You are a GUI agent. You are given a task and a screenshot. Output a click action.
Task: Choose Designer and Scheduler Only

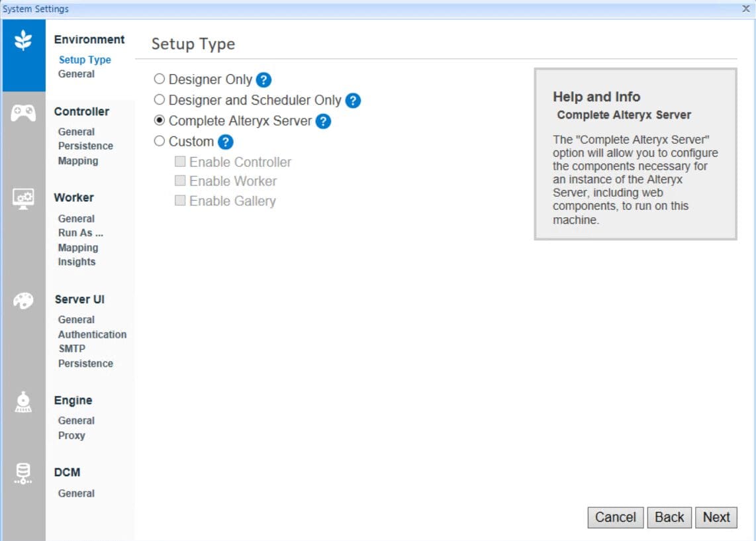[159, 99]
